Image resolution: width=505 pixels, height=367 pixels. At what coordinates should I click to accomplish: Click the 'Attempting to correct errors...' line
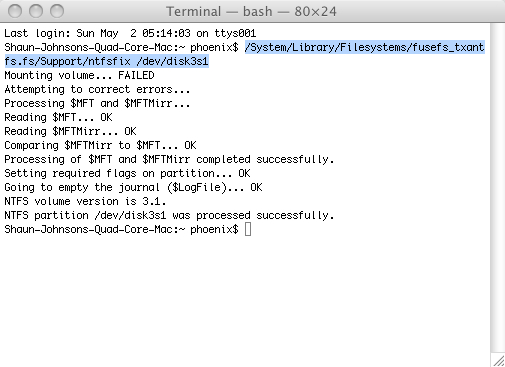pos(97,89)
